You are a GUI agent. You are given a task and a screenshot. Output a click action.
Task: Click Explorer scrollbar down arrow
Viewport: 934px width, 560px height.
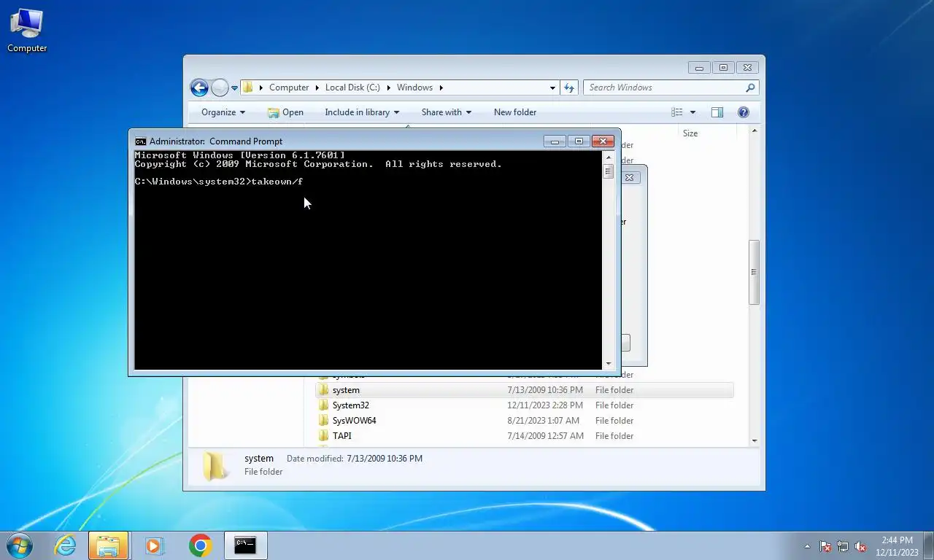tap(754, 440)
